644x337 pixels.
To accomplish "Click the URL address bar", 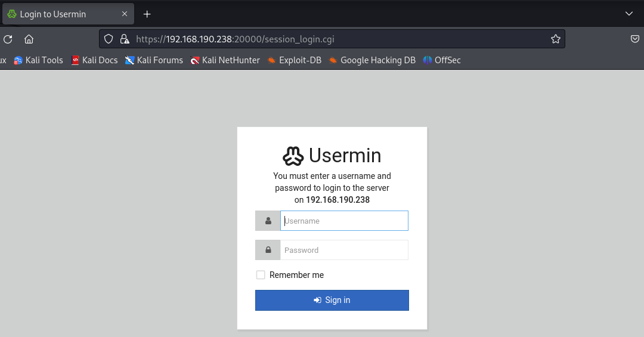I will pyautogui.click(x=332, y=39).
